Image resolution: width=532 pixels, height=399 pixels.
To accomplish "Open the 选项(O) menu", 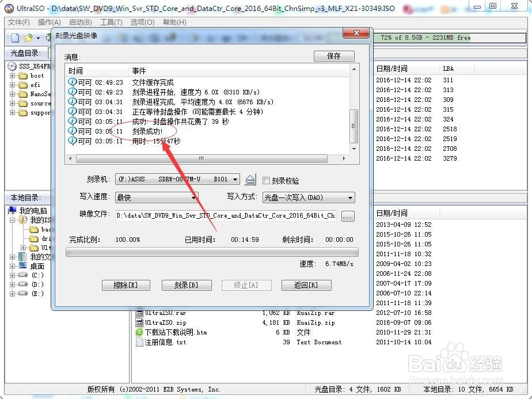I will (143, 22).
